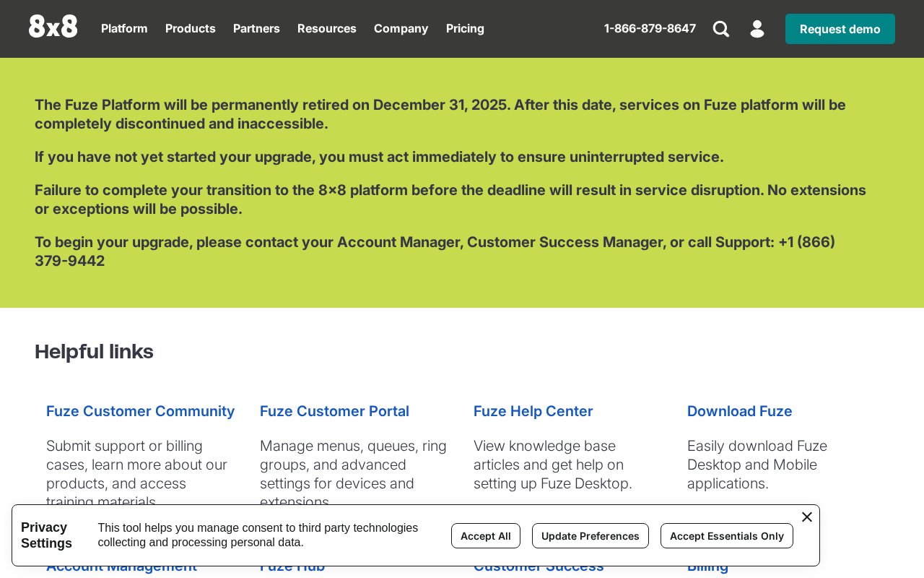Click the 'Manage menus, queues, ring groups' description
The height and width of the screenshot is (578, 924).
point(354,474)
